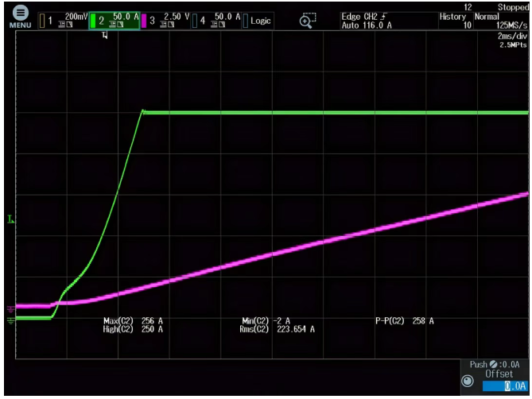Click the zoom magnifier icon
Screen dimensions: 532x399
[x=307, y=21]
